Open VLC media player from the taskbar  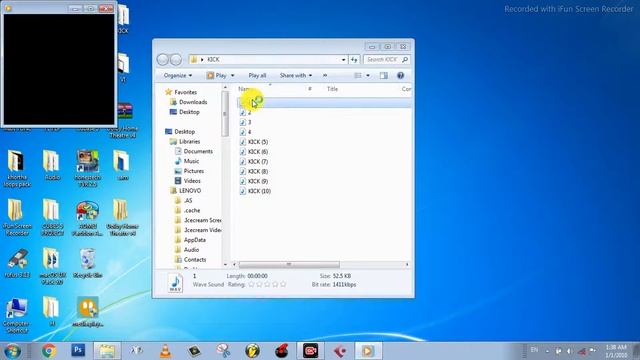165,351
